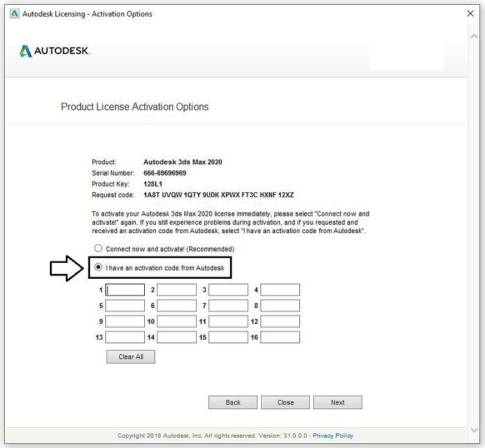Go Back to previous step

(233, 402)
